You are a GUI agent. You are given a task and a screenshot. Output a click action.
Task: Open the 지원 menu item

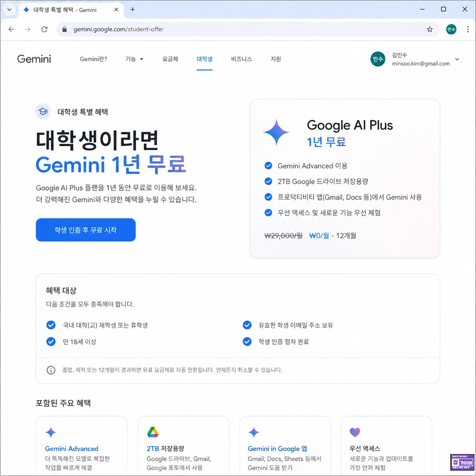[276, 59]
